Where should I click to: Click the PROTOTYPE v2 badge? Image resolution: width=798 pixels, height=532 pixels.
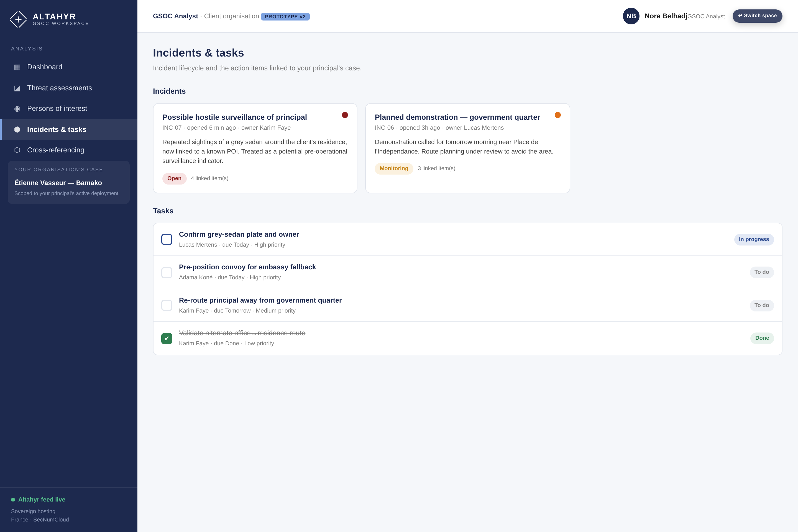(285, 17)
